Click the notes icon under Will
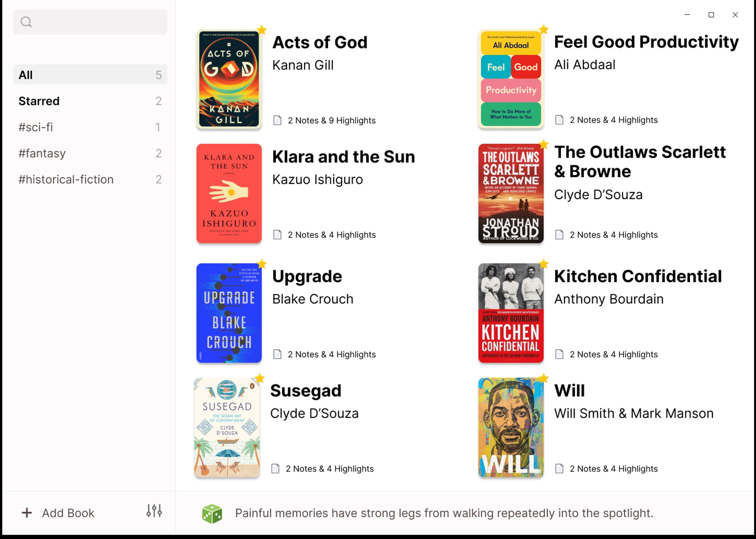 [559, 468]
